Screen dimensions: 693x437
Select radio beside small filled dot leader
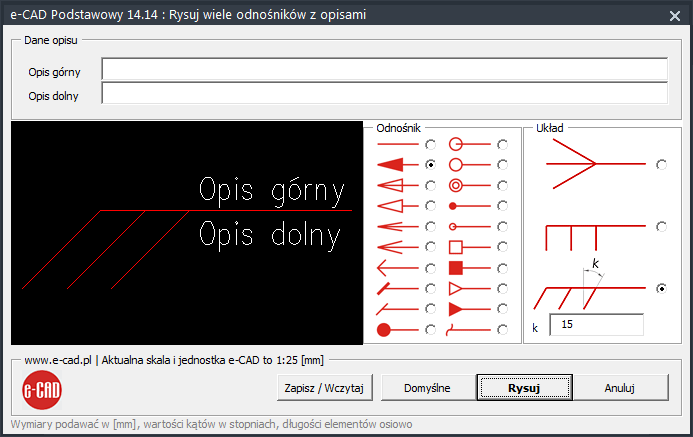click(503, 206)
